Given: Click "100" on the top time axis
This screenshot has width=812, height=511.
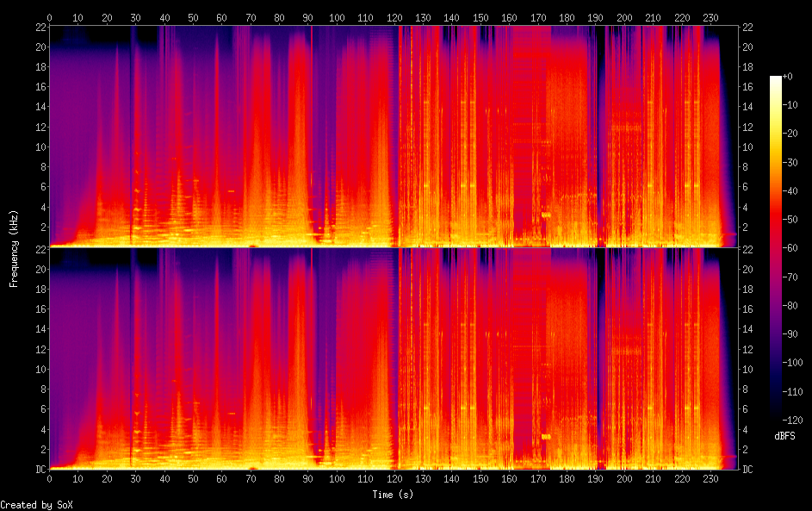Looking at the screenshot, I should (x=337, y=17).
